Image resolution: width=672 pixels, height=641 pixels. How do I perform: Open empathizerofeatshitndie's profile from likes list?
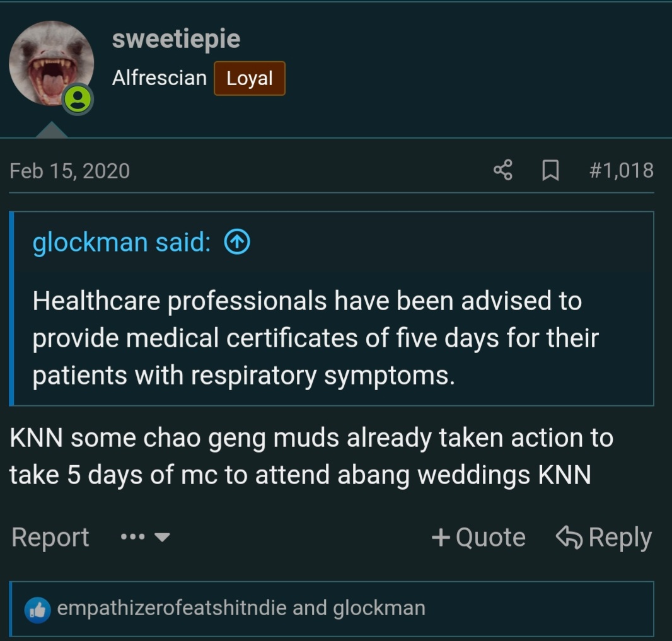(x=172, y=608)
